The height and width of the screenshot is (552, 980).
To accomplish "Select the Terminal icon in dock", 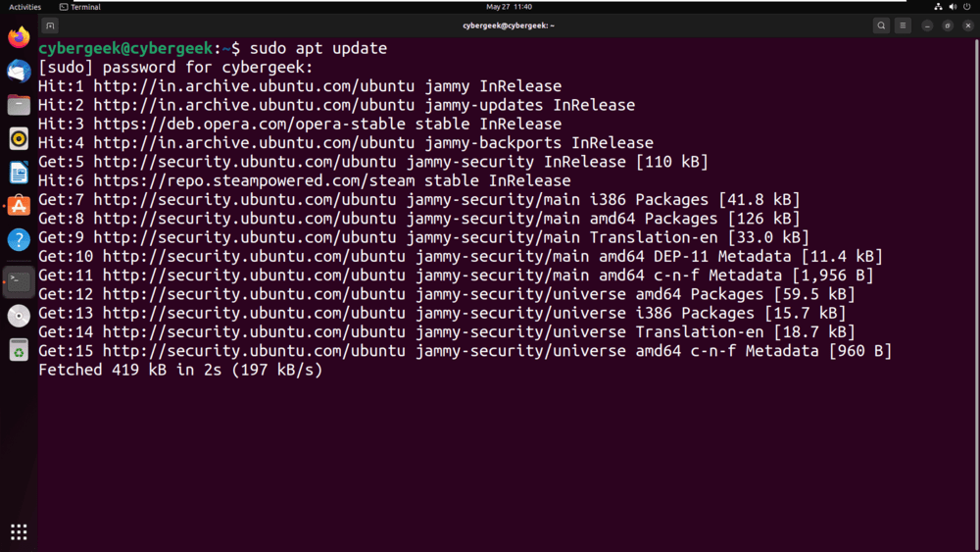I will 19,282.
